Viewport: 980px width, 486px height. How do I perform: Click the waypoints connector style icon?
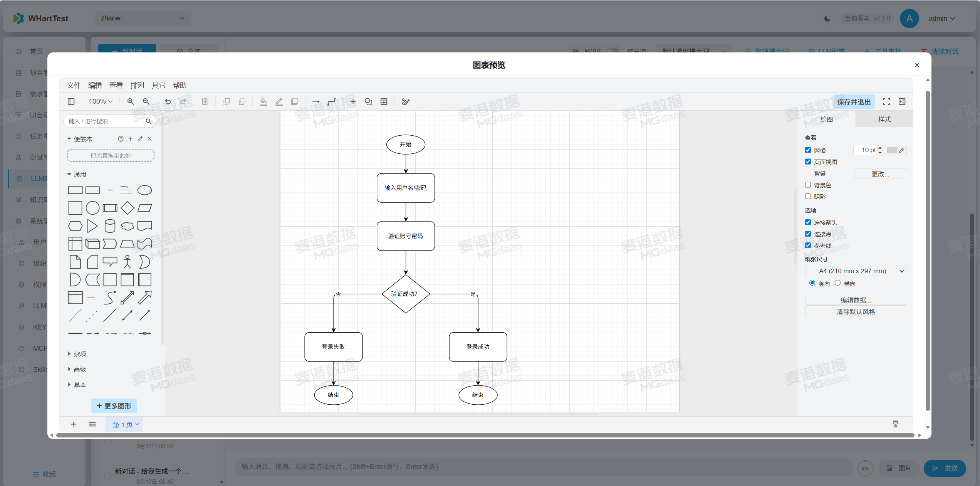pos(331,101)
